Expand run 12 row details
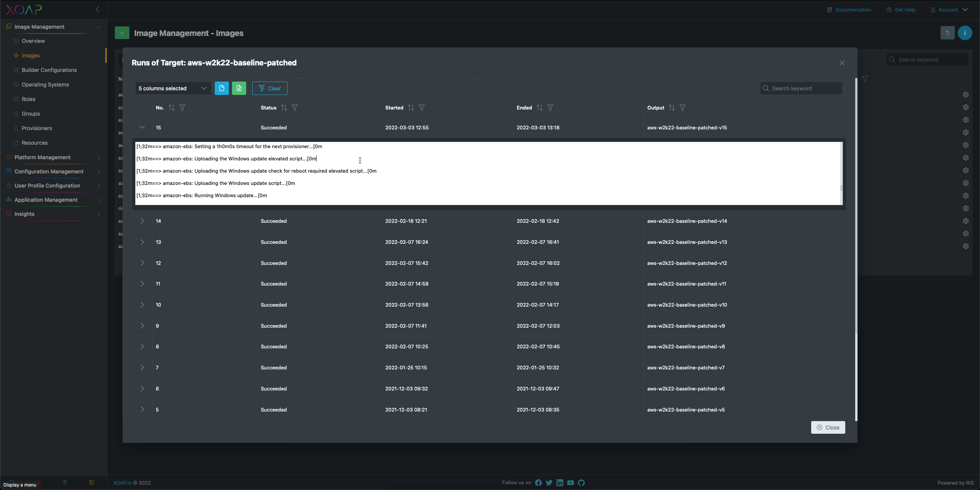This screenshot has height=490, width=980. (142, 263)
